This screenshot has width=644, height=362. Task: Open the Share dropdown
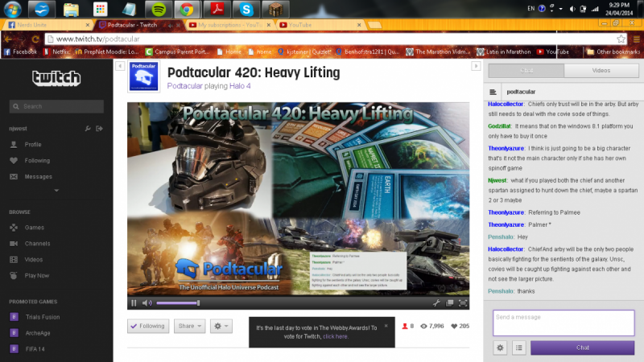coord(189,326)
